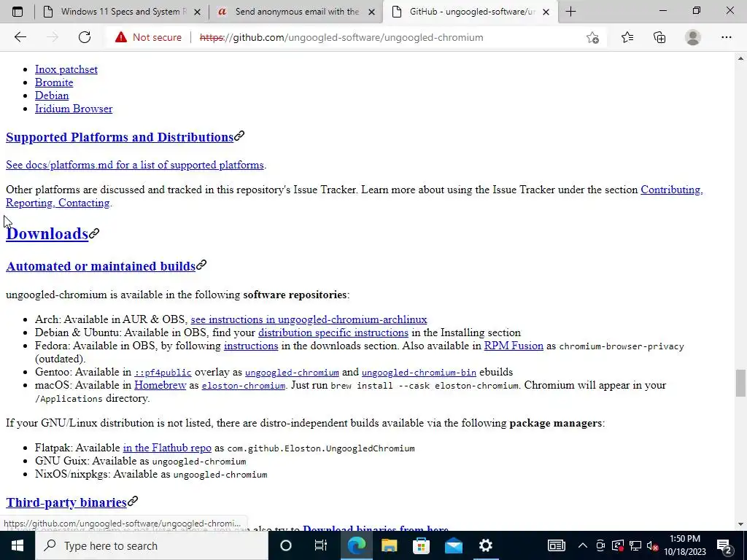Screen dimensions: 747x560
Task: Close the GitHub ungoogled-chromium tab
Action: click(546, 12)
